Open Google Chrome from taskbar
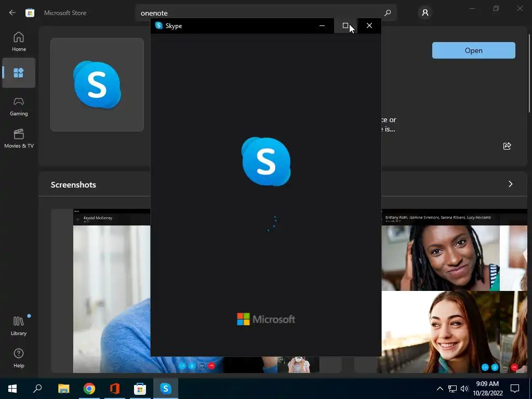The image size is (532, 399). coord(89,389)
